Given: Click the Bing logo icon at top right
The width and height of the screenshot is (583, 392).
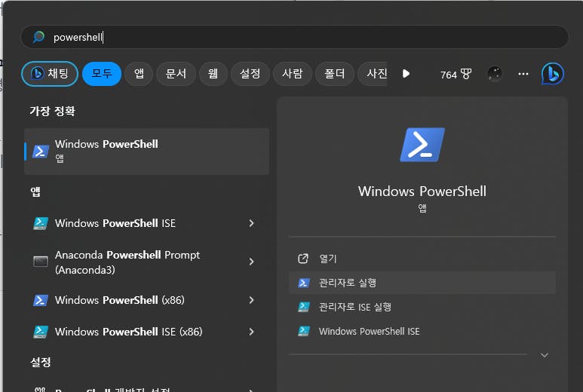Looking at the screenshot, I should point(553,74).
